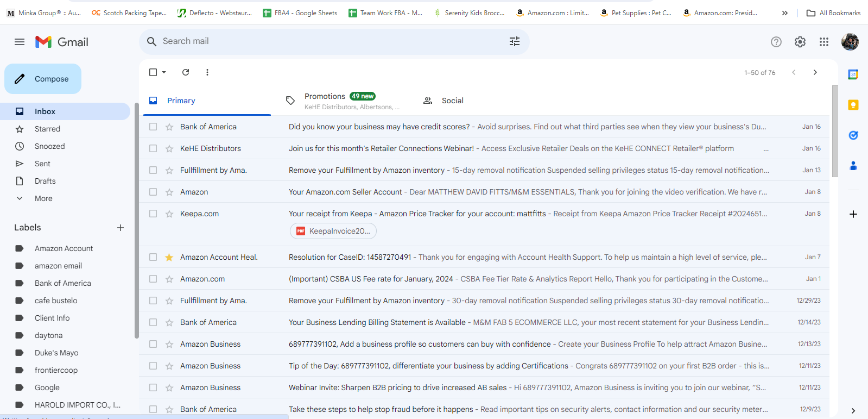Open the Tip of the Day email
Image resolution: width=868 pixels, height=419 pixels.
pyautogui.click(x=484, y=366)
